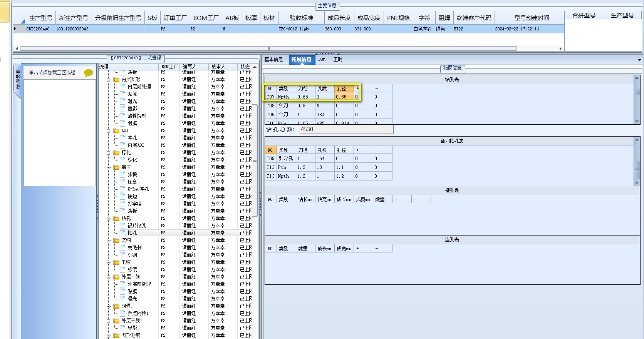Open the dropdown arrow right of the tab strip
The image size is (644, 339).
click(x=639, y=60)
